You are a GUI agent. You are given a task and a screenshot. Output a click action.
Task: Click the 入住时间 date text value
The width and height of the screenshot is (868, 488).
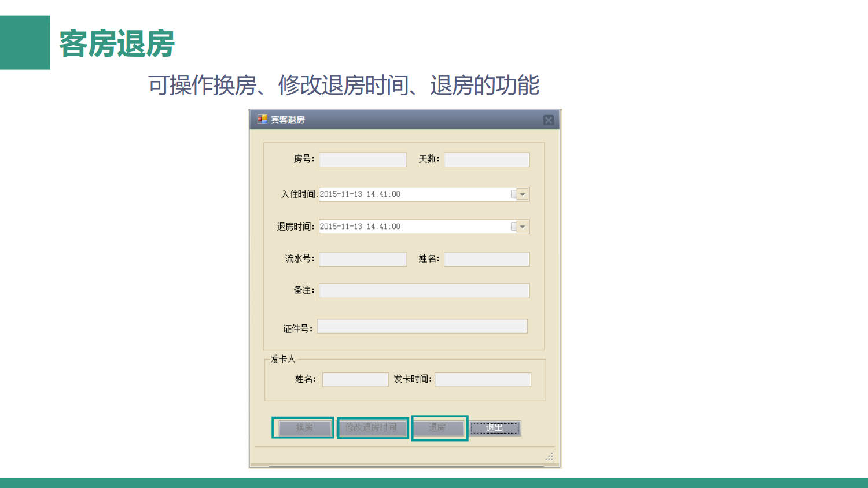(x=360, y=194)
